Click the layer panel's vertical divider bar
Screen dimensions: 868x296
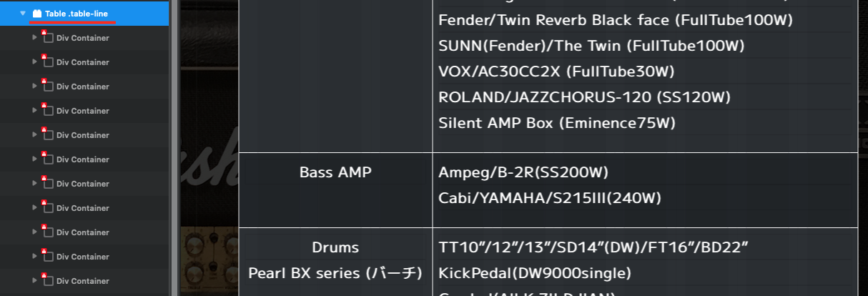[172, 148]
